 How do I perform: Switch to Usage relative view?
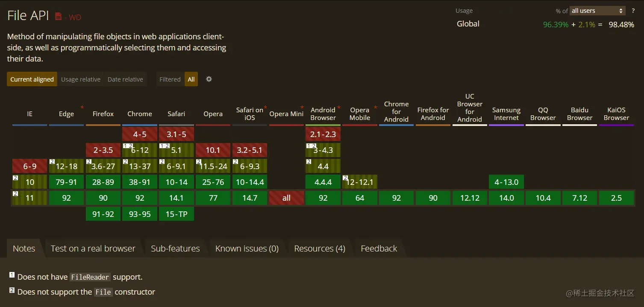[x=81, y=79]
